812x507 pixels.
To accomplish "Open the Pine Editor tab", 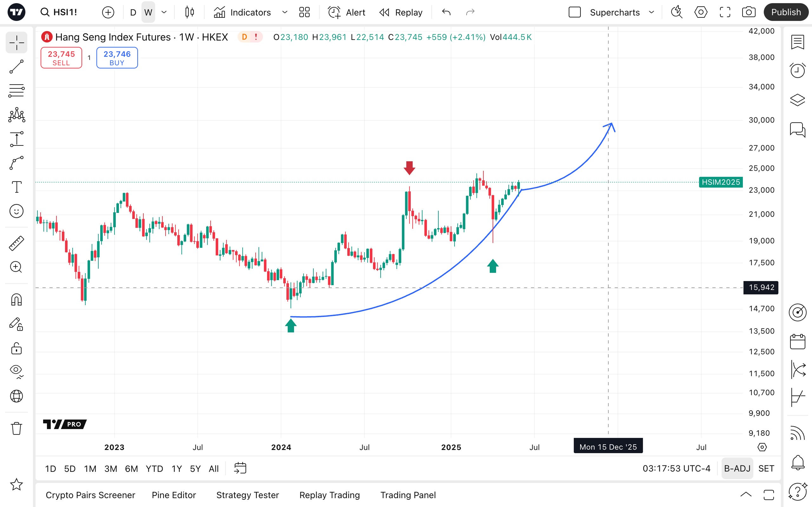I will point(174,495).
